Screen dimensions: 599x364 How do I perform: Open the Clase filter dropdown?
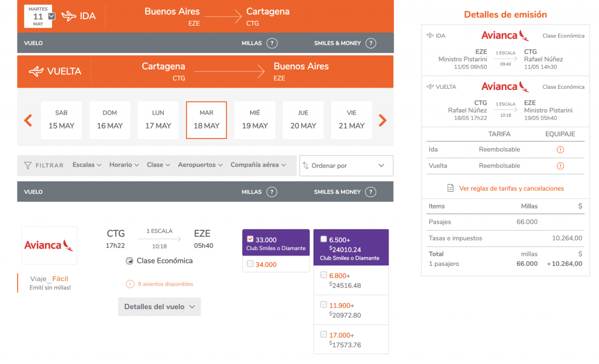159,165
